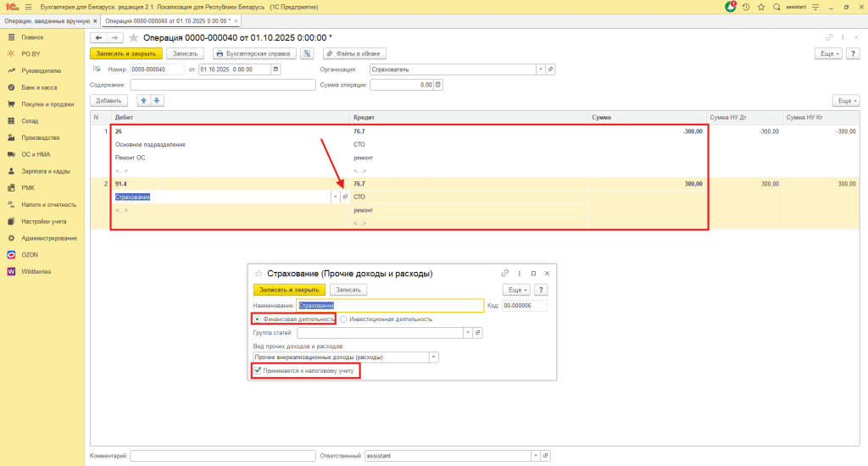This screenshot has height=466, width=868.
Task: Open the history clock icon
Action: tap(746, 7)
